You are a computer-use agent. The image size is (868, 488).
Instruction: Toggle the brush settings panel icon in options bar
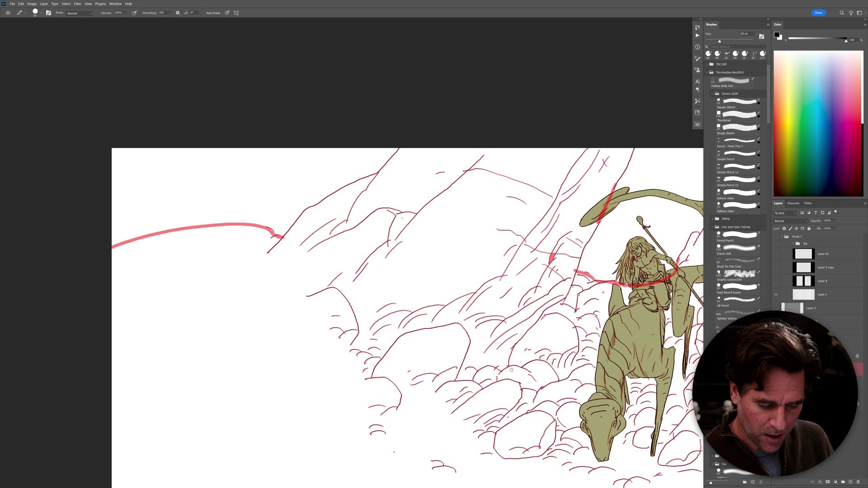pos(48,13)
